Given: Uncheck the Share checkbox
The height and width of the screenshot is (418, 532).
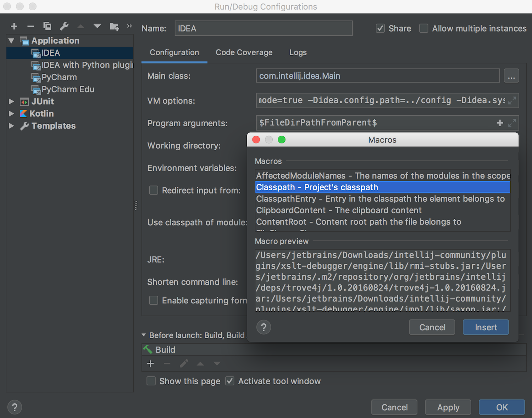Looking at the screenshot, I should click(x=380, y=28).
